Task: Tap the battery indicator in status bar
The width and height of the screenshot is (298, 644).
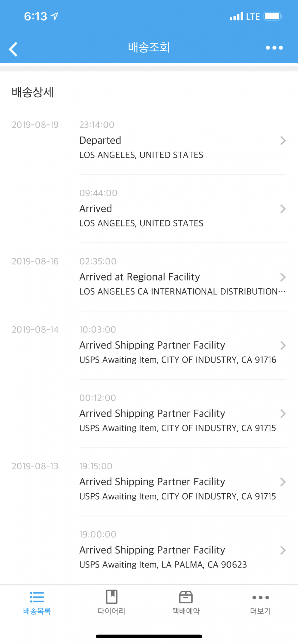Action: click(x=273, y=16)
